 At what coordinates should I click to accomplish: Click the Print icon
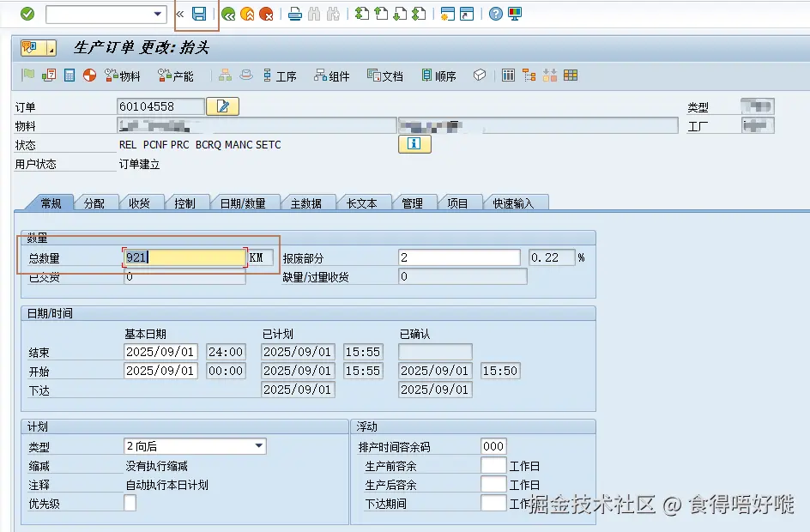click(295, 14)
